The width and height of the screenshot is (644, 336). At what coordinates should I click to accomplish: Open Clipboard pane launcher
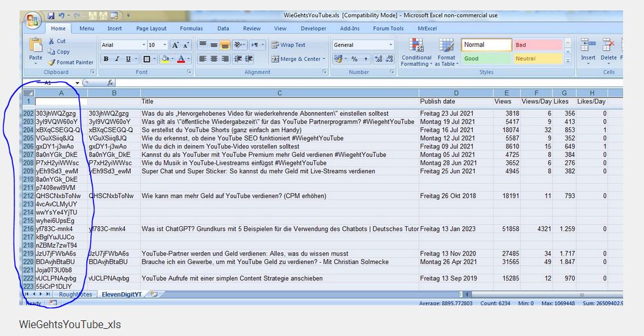click(92, 72)
